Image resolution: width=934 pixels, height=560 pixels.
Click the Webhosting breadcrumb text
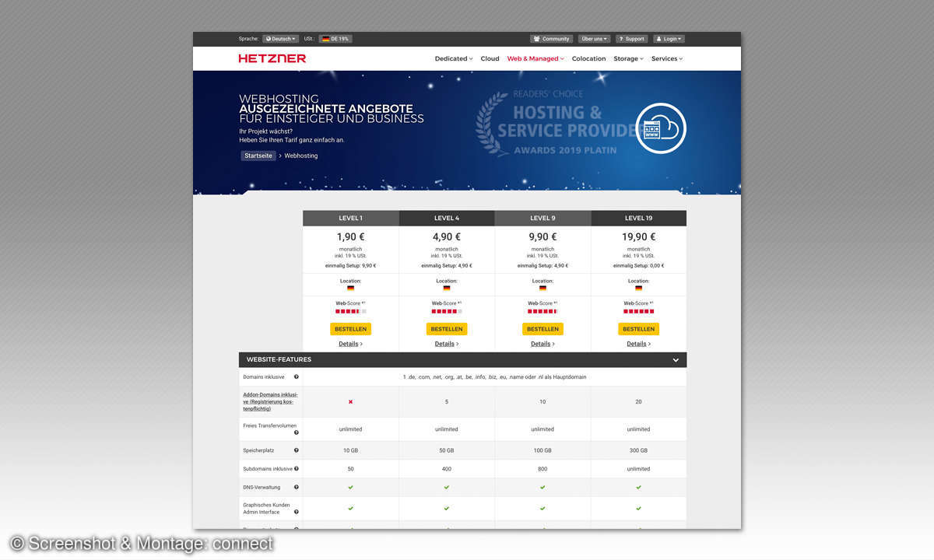(x=301, y=156)
